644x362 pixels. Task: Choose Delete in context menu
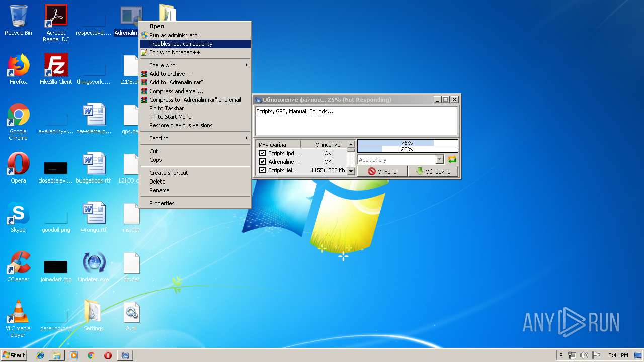[195, 182]
